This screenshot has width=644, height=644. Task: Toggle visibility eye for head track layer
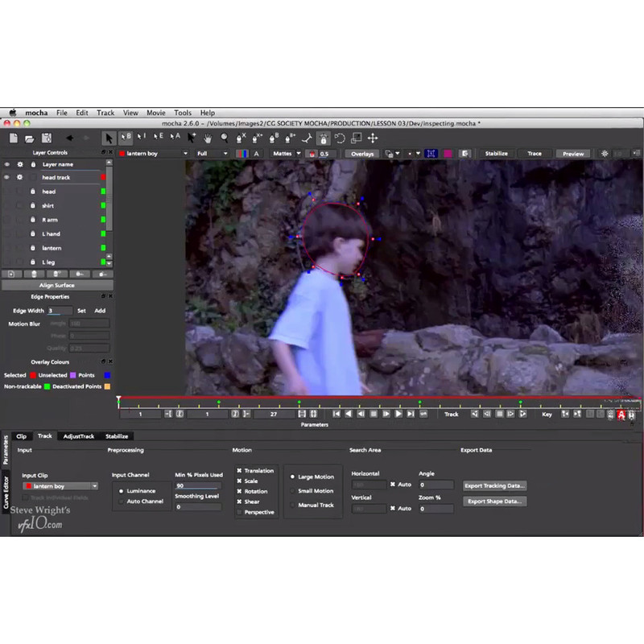7,177
